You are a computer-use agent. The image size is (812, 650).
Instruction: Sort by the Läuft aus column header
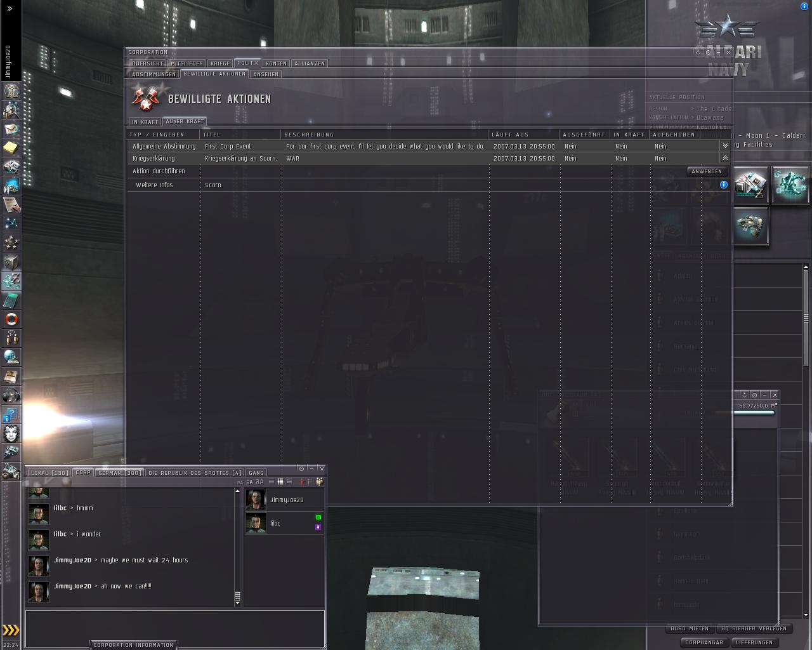click(x=524, y=135)
